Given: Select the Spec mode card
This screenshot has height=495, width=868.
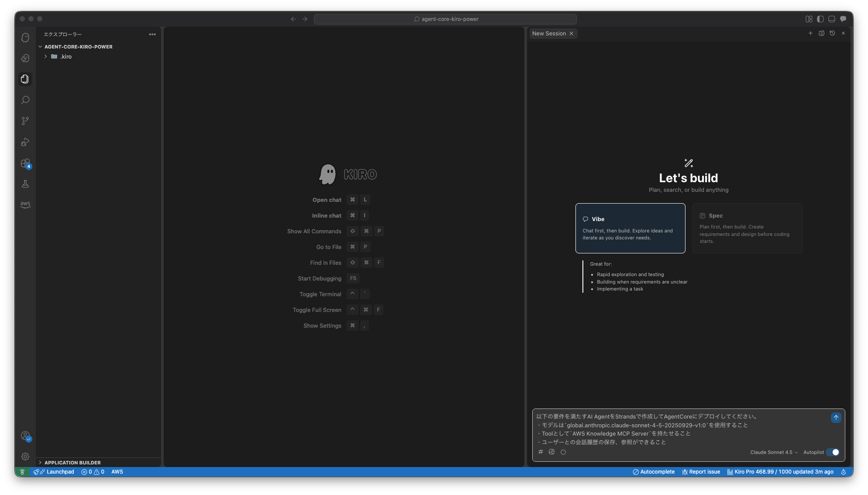Looking at the screenshot, I should pyautogui.click(x=747, y=228).
